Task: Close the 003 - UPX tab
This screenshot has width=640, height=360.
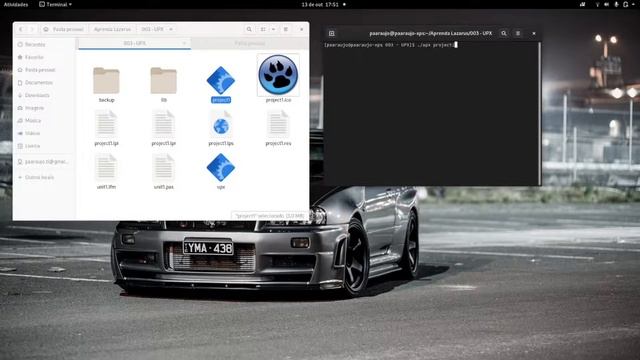Action: pyautogui.click(x=184, y=43)
